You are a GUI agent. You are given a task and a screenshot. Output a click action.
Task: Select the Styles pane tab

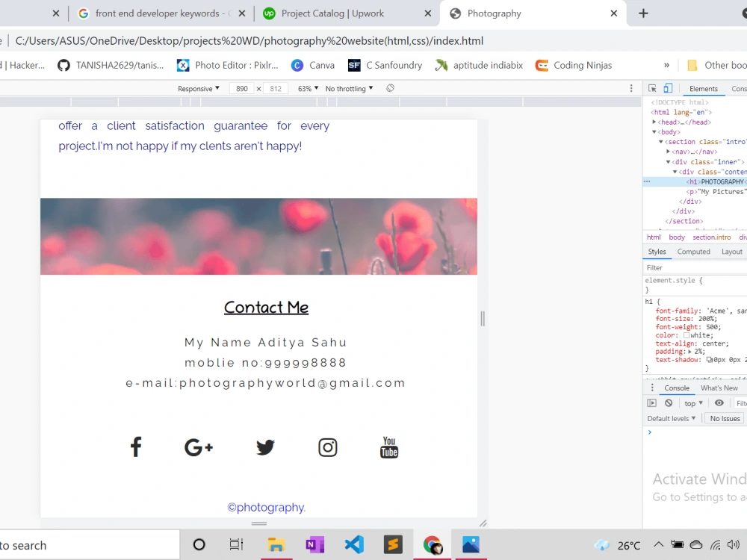pos(657,252)
